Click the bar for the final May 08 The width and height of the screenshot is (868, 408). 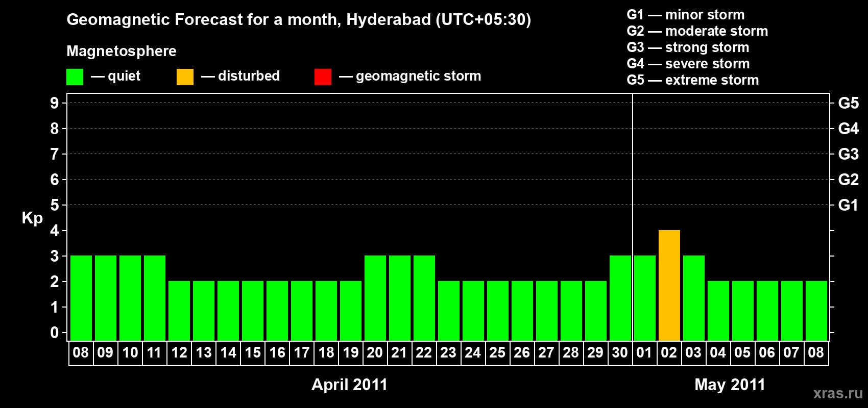click(816, 311)
